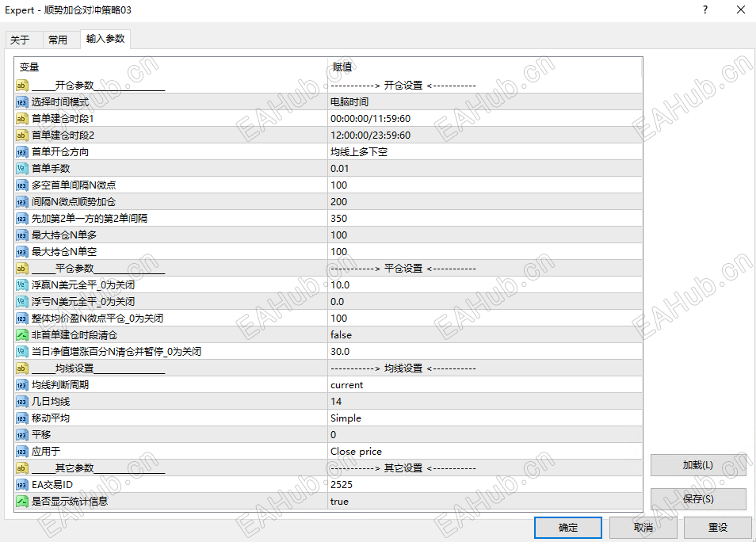
Task: Click the ½ icon beside 浮赢N美元全平_0为关闭
Action: [21, 284]
